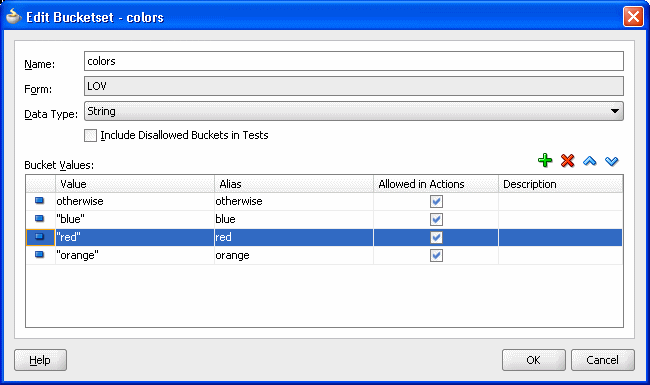Close the Edit Bucketset dialog
Image resolution: width=650 pixels, height=385 pixels.
633,17
